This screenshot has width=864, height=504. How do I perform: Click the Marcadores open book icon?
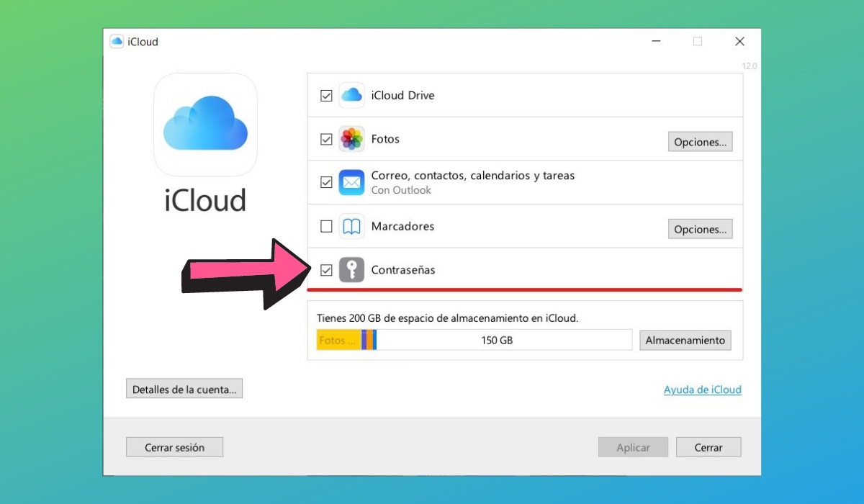[351, 226]
